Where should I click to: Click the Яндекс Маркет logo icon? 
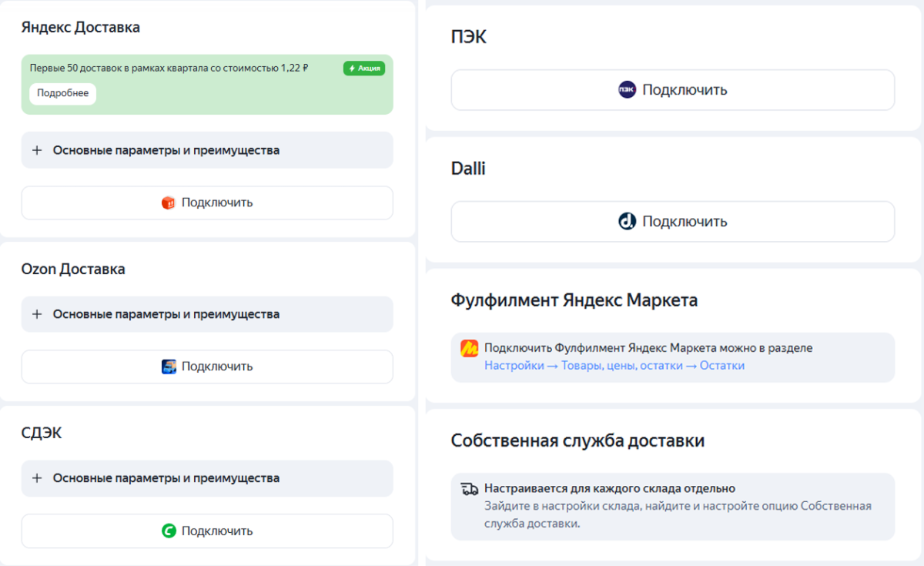(470, 348)
